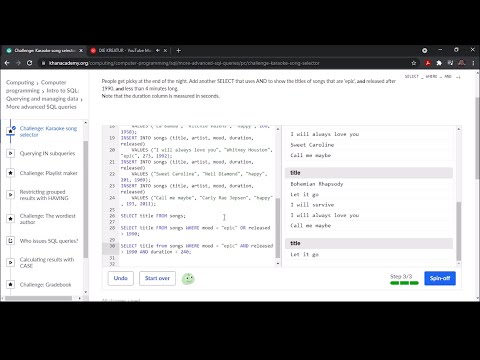Open the Computing breadcrumb link
480x360 pixels.
[x=20, y=82]
